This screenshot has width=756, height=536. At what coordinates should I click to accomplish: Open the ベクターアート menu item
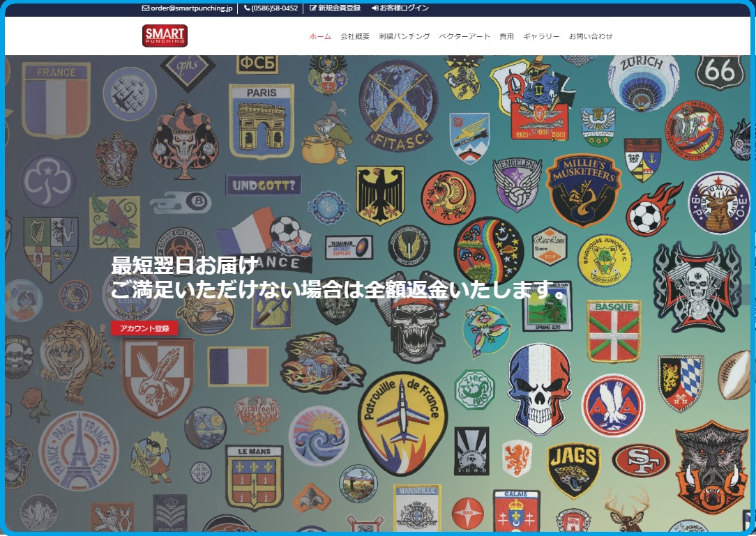[464, 37]
